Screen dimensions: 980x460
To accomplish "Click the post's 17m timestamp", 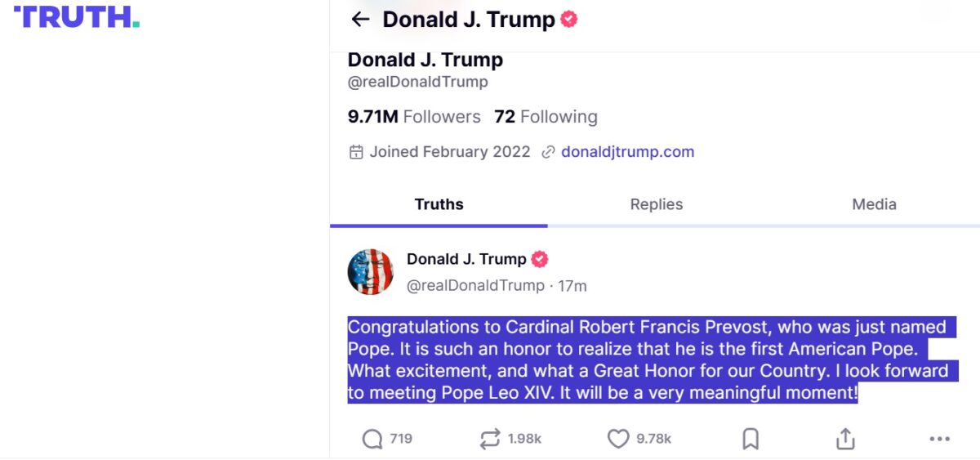I will coord(573,286).
